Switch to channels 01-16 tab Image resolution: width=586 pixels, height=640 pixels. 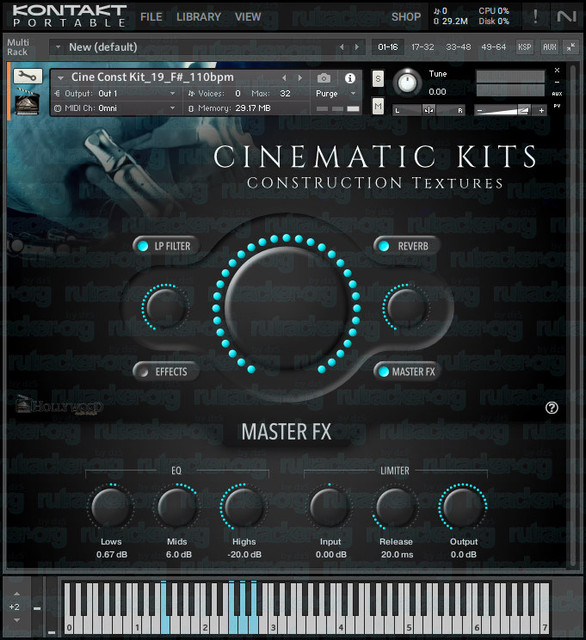click(x=388, y=47)
